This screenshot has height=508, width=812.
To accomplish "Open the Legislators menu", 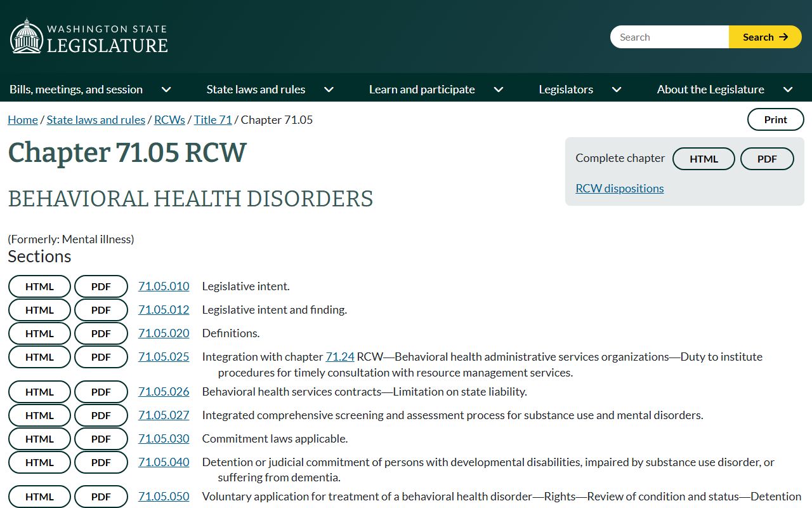I will (566, 90).
